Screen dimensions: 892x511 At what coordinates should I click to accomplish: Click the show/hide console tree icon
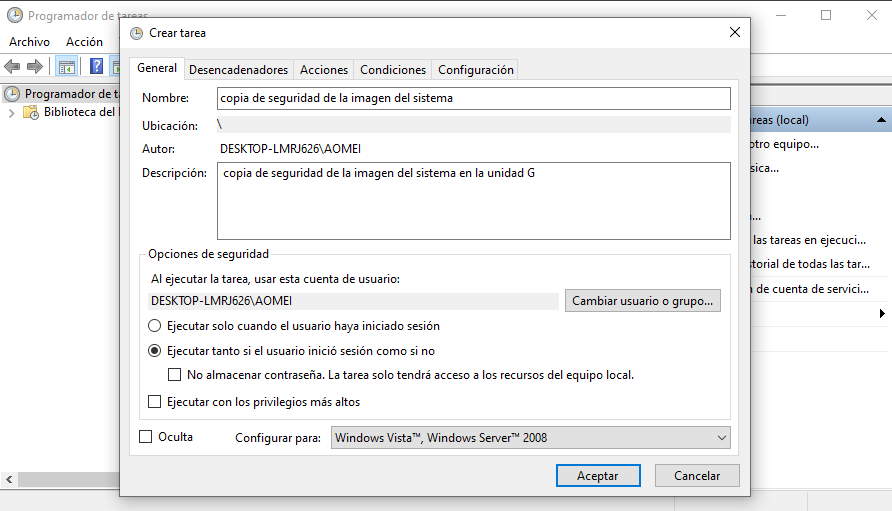tap(66, 67)
